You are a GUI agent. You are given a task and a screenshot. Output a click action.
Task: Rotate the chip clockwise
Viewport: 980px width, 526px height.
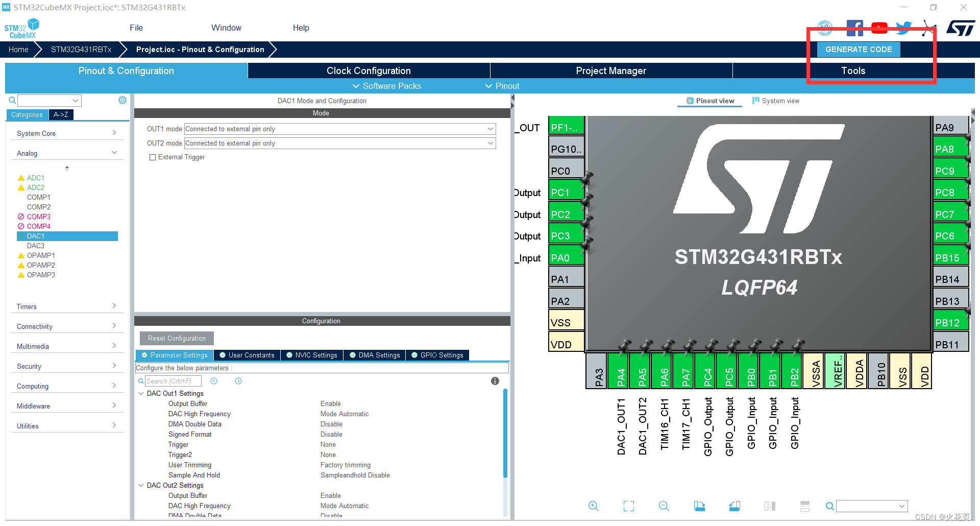coord(699,506)
